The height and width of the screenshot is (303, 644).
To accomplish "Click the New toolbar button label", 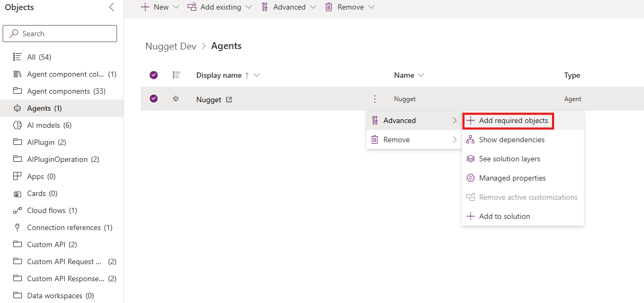I will tap(161, 7).
